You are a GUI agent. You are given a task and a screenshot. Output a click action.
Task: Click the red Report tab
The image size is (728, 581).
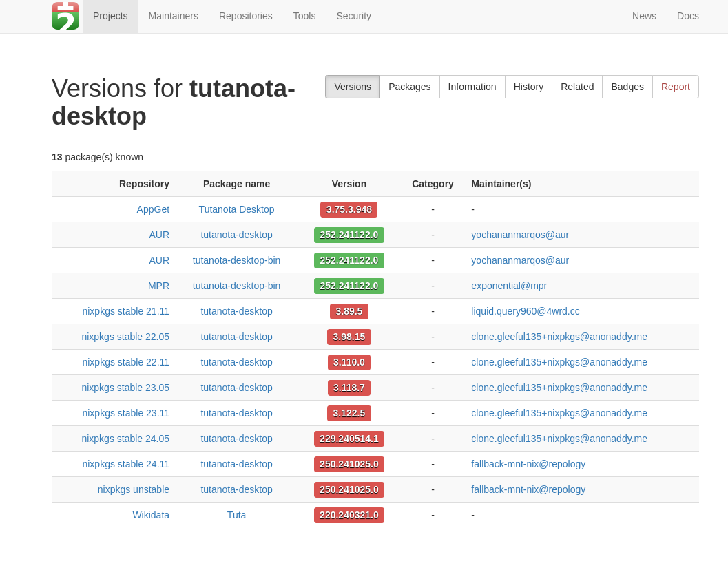[x=675, y=87]
